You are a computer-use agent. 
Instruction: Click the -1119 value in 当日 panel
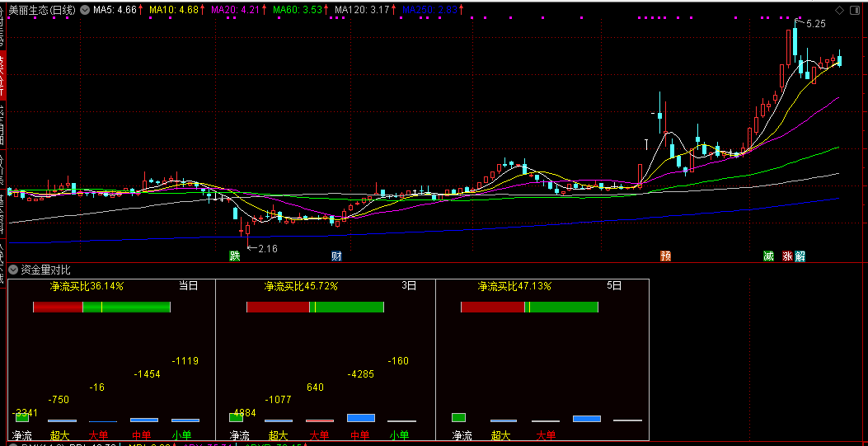click(185, 361)
